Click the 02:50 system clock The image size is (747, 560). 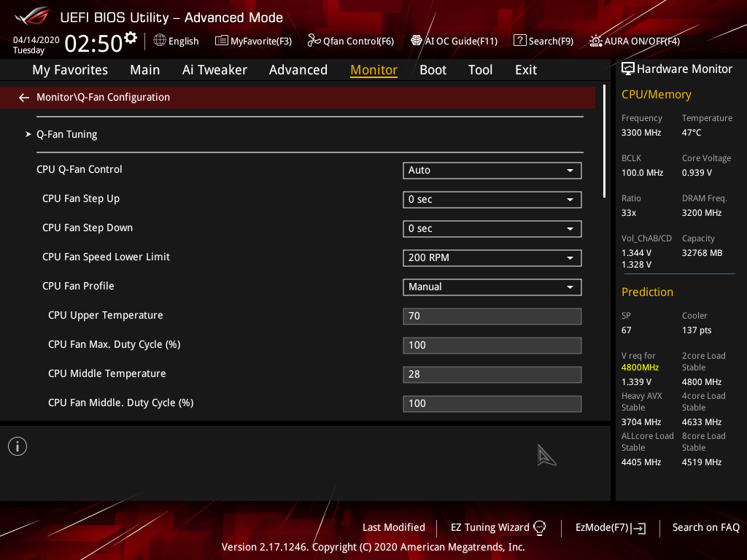tap(94, 43)
